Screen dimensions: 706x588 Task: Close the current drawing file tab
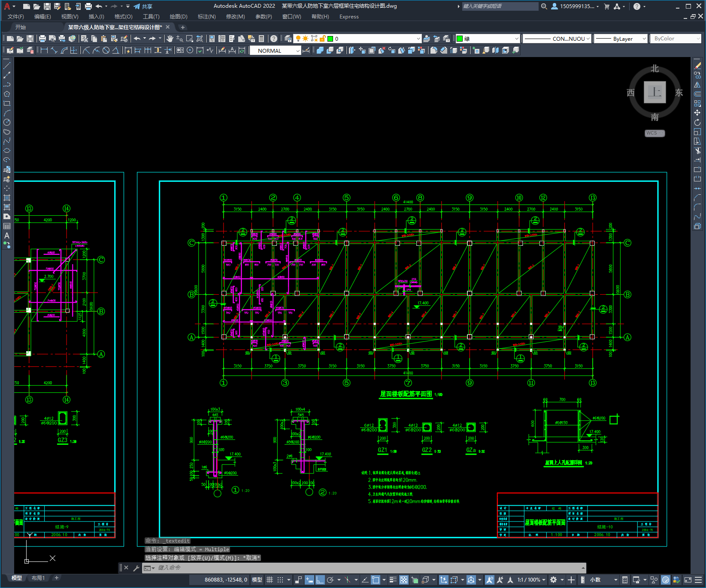168,27
